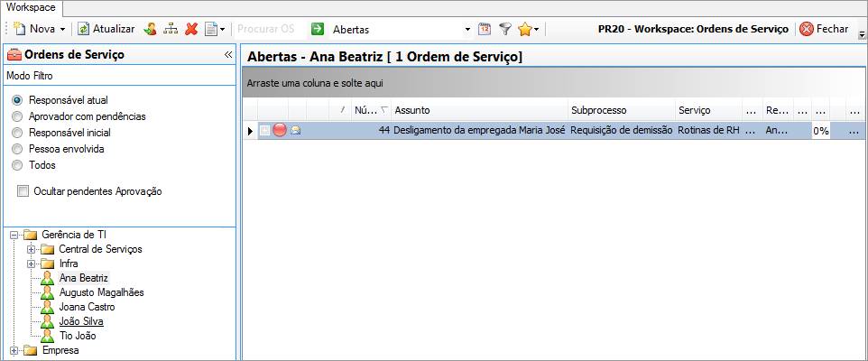
Task: Expand the Central de Serviços folder
Action: [x=31, y=249]
